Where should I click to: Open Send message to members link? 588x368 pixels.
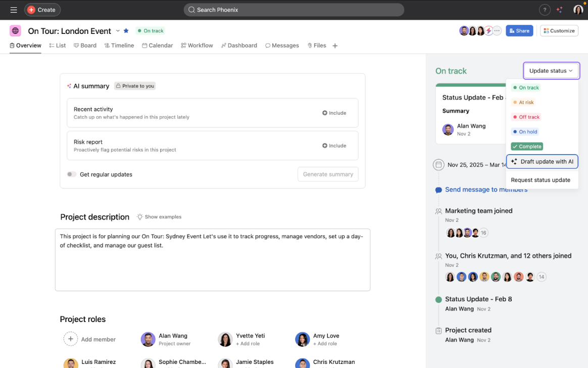coord(486,190)
